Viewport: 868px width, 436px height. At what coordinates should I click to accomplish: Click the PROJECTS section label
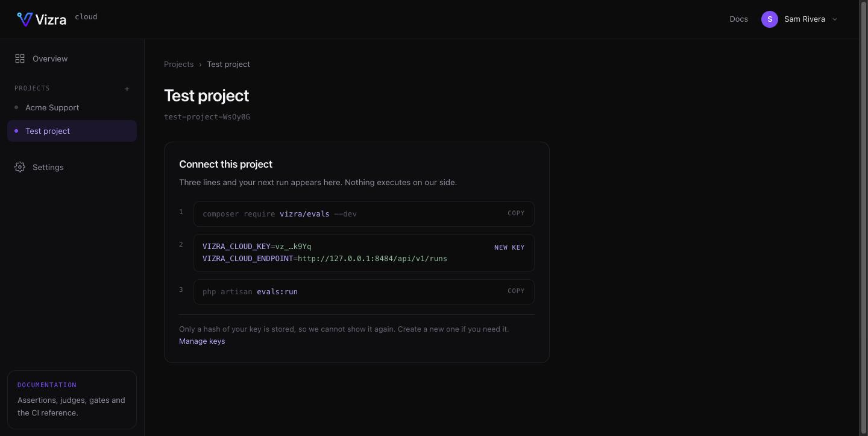pos(32,88)
